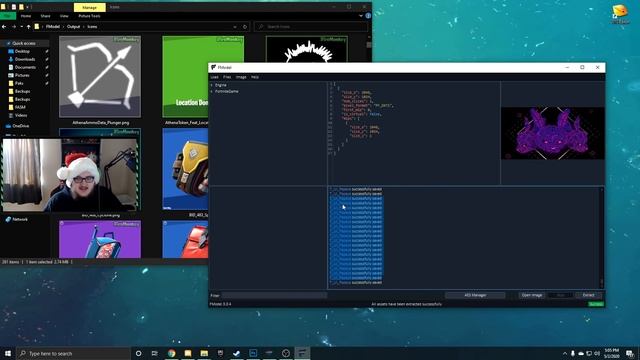Click the green Success status badge
The height and width of the screenshot is (360, 640).
[x=596, y=304]
